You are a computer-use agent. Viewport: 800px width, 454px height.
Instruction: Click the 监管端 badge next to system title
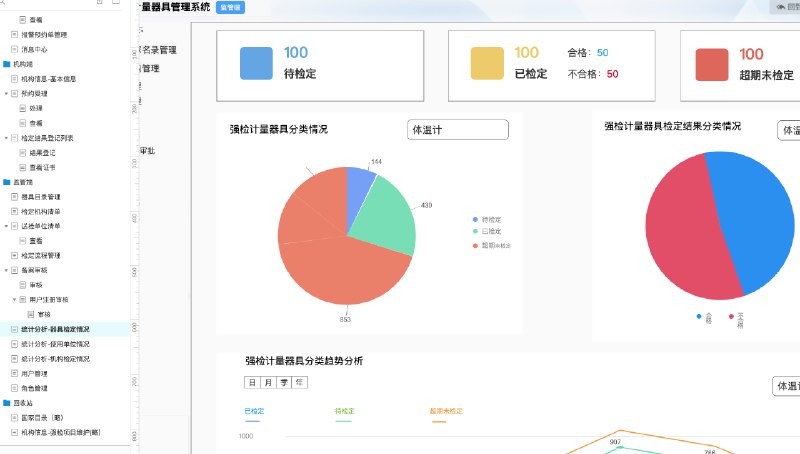(230, 8)
